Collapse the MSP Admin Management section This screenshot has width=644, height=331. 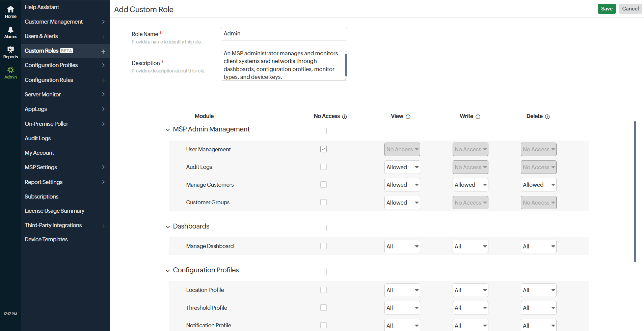click(168, 130)
